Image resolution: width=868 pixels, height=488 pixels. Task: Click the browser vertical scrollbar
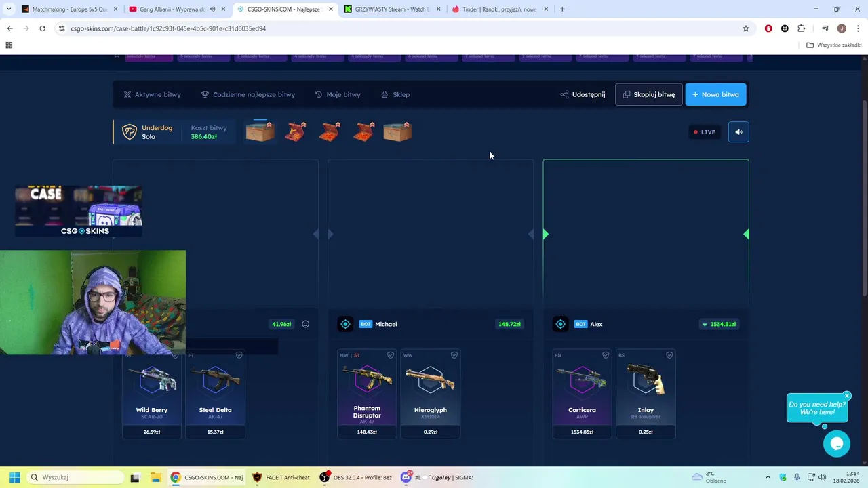[x=864, y=197]
